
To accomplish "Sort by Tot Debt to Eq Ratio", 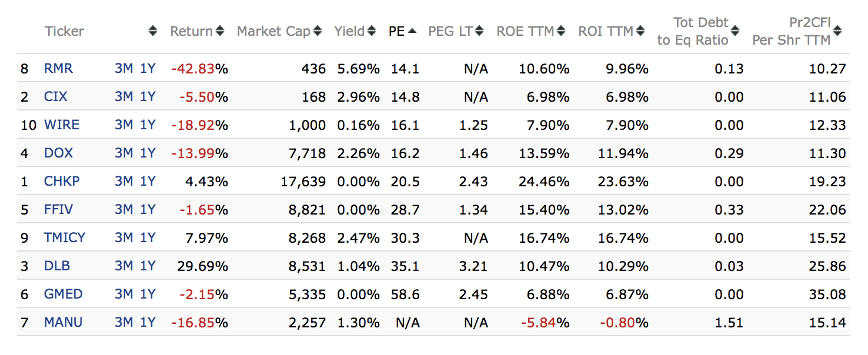I will coord(735,31).
